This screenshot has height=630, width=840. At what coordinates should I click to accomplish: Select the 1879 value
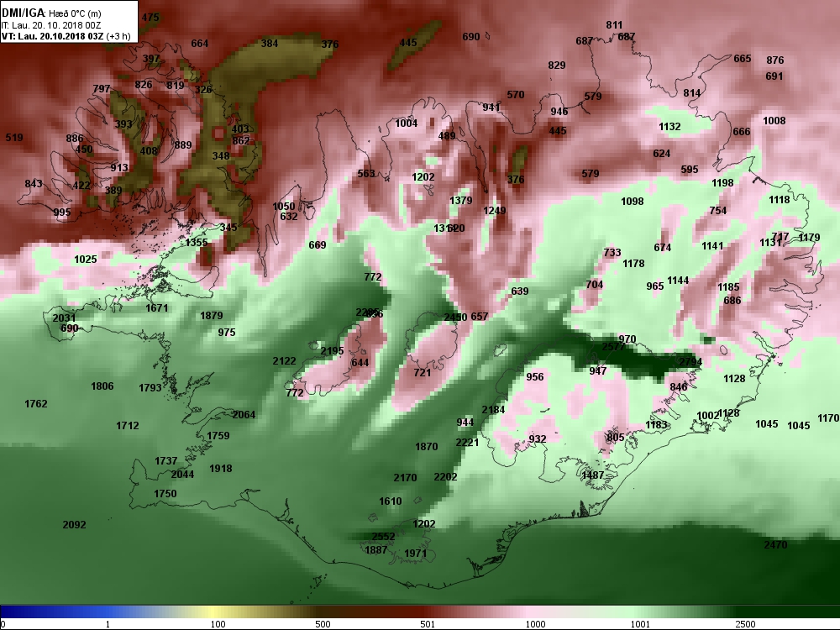click(x=211, y=316)
